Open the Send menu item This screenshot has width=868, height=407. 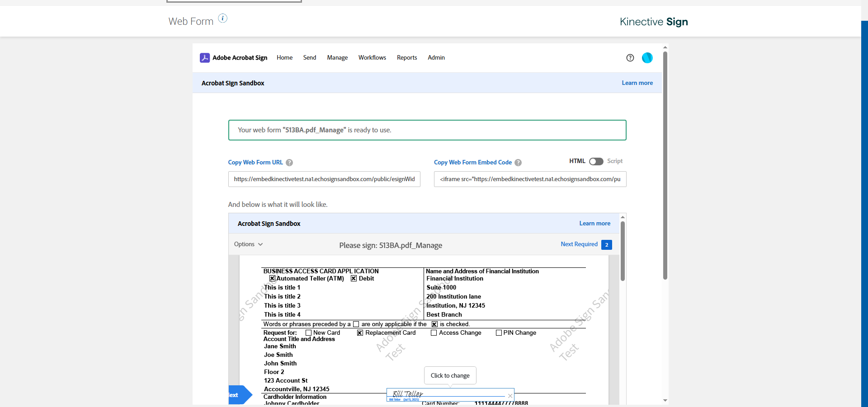pos(310,58)
